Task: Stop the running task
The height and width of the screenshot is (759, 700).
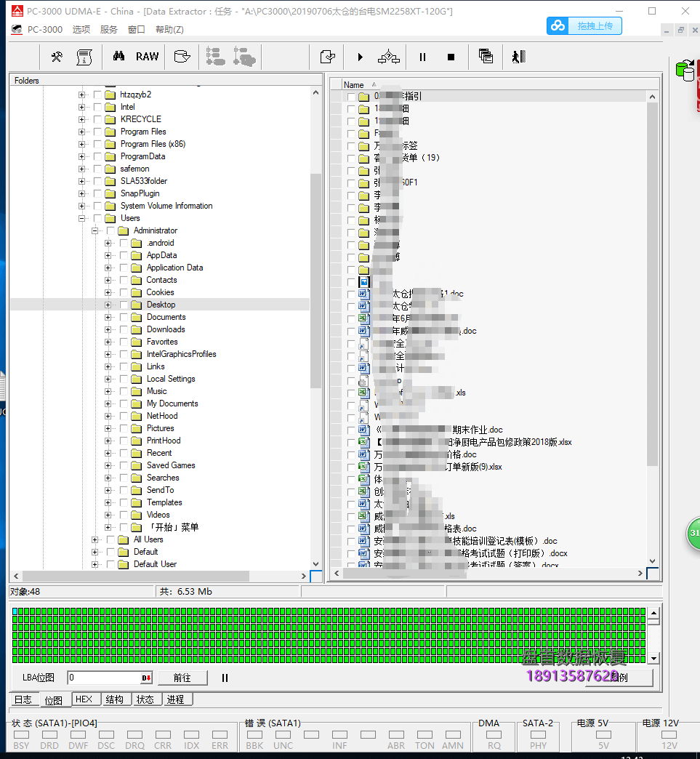Action: (451, 57)
